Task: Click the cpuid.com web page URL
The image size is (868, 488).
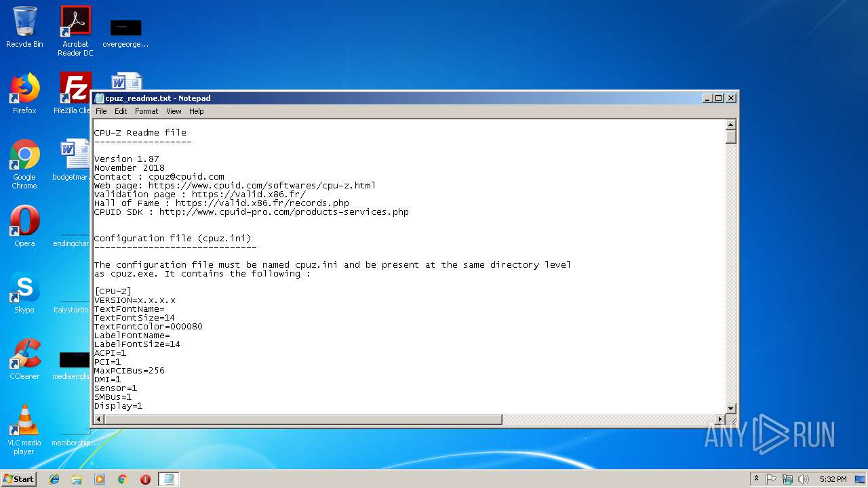Action: point(262,186)
